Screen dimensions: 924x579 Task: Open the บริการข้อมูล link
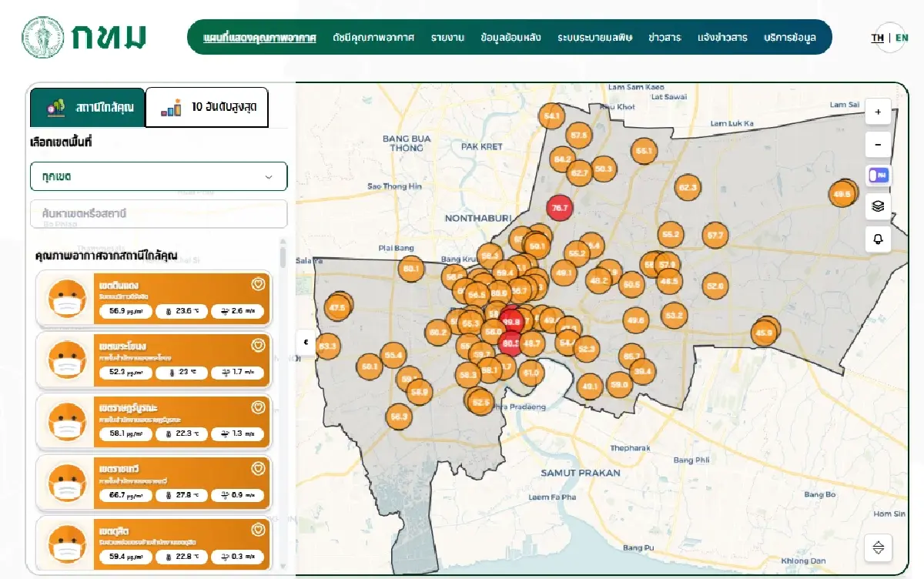point(790,38)
